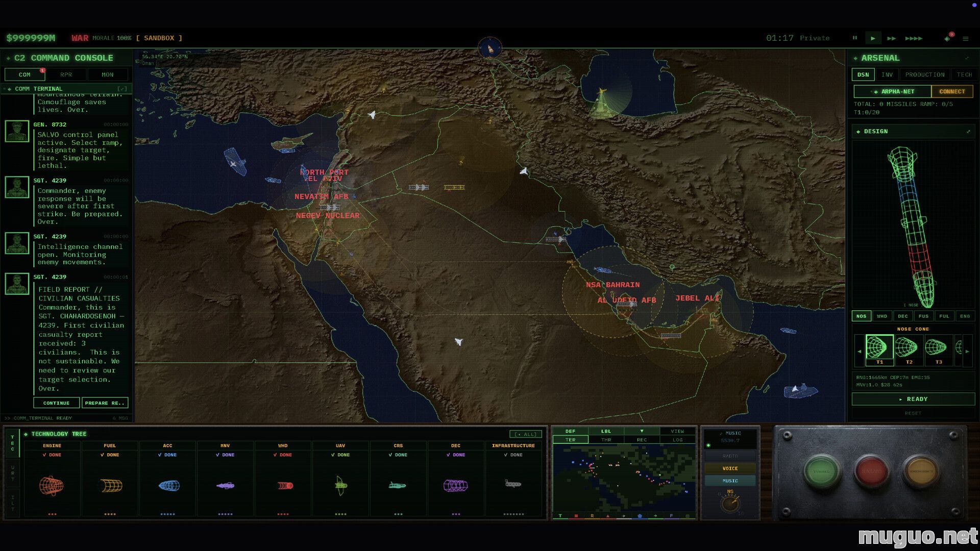Click the rocket emblem above the map
The image size is (980, 551).
(490, 49)
